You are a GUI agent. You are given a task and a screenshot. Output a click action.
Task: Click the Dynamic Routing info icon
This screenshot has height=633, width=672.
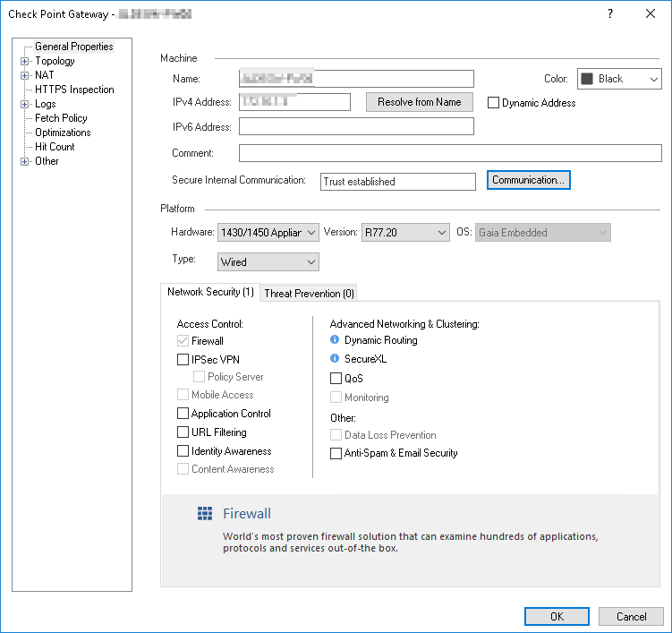[x=335, y=340]
